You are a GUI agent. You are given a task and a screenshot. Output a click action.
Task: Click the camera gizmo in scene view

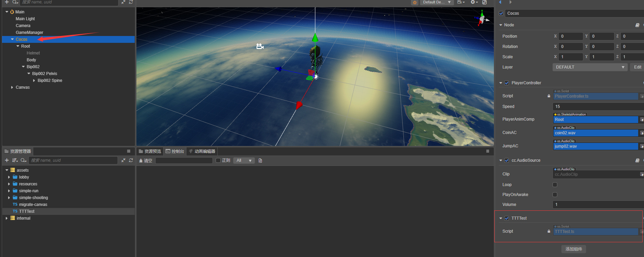tap(260, 46)
